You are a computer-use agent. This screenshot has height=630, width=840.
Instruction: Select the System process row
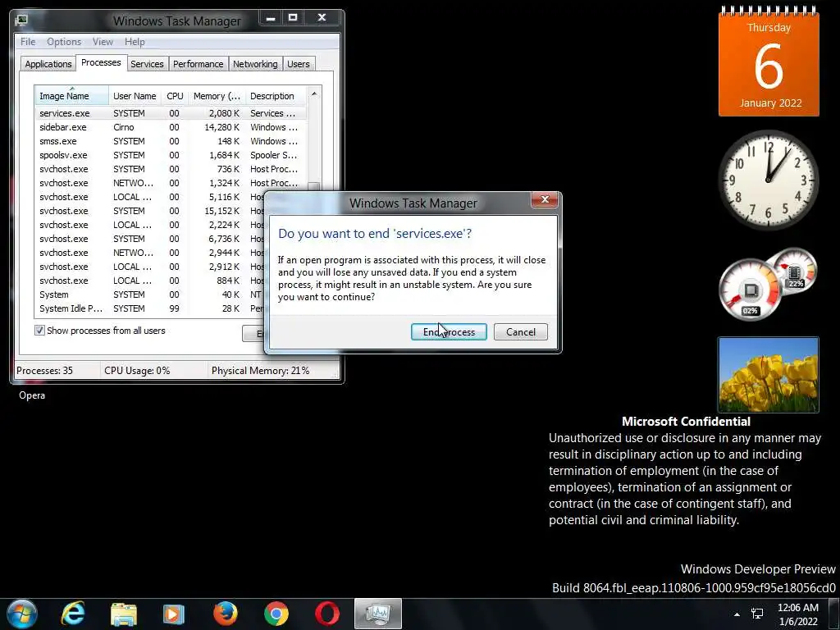click(150, 294)
